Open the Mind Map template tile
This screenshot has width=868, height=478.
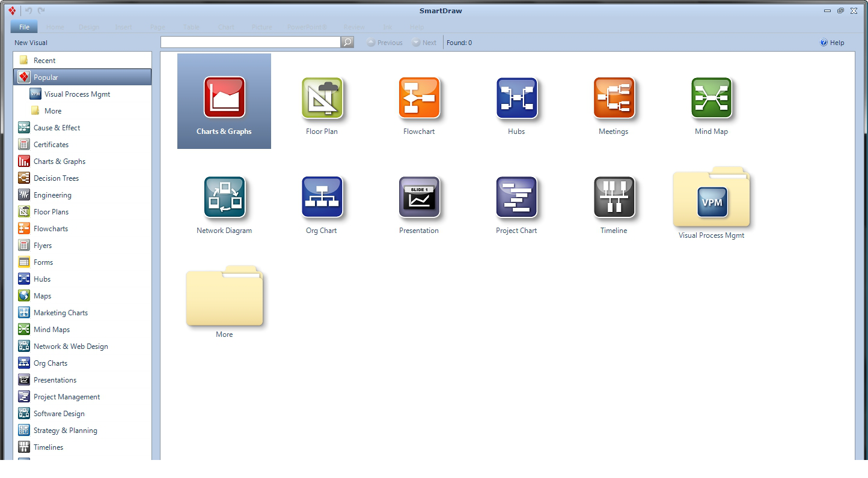point(711,105)
